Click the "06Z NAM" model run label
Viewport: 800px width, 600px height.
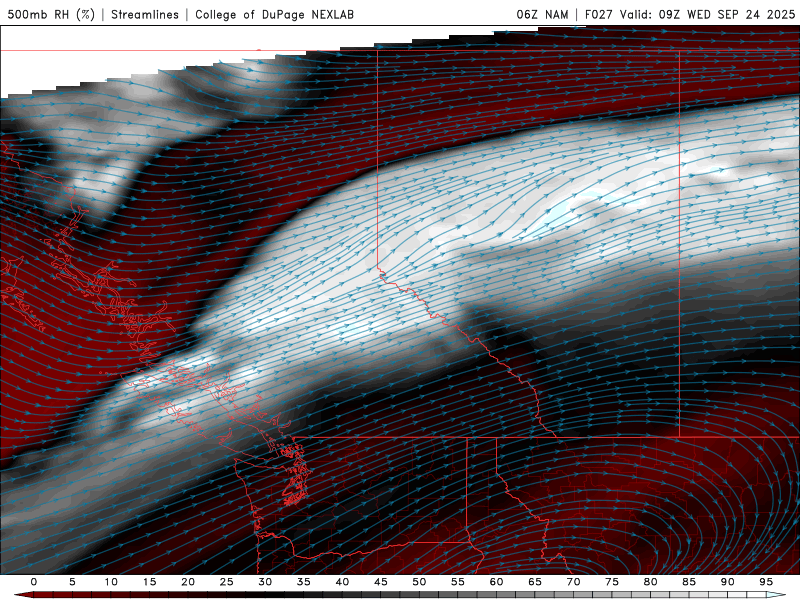click(542, 14)
